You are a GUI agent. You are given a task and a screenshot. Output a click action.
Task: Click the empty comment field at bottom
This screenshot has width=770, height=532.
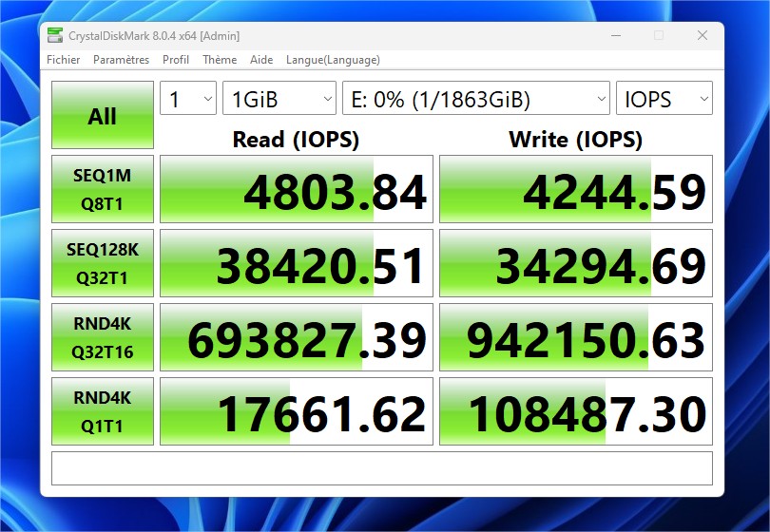point(382,468)
